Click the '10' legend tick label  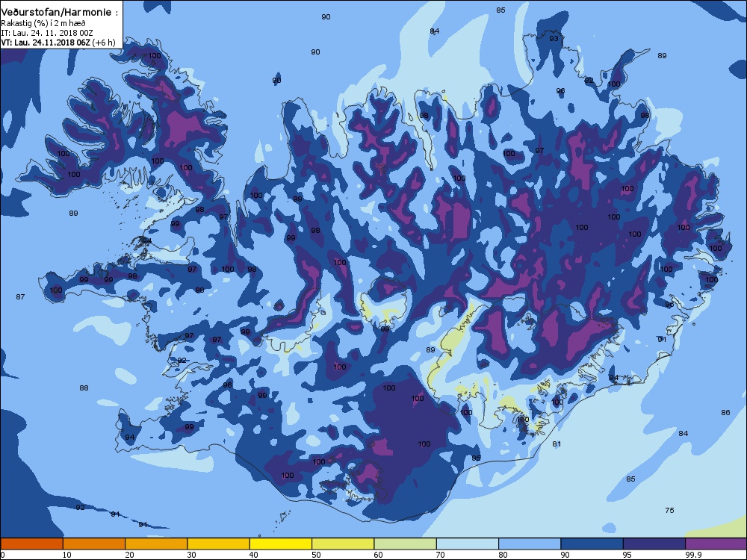(67, 555)
